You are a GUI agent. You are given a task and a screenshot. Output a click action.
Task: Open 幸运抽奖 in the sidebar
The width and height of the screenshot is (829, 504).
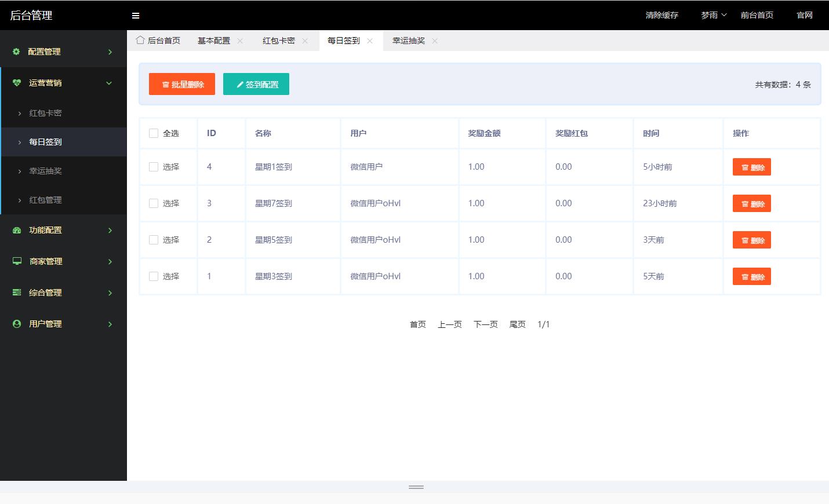[x=64, y=171]
